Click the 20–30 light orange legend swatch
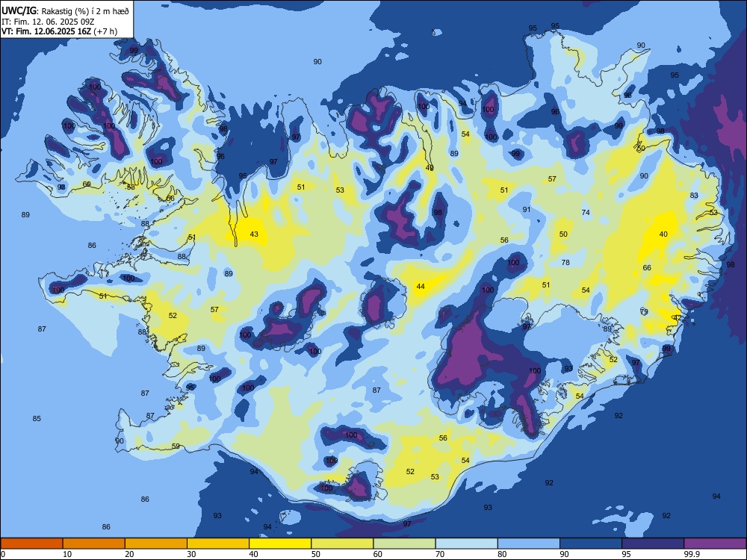The width and height of the screenshot is (747, 560). 156,544
